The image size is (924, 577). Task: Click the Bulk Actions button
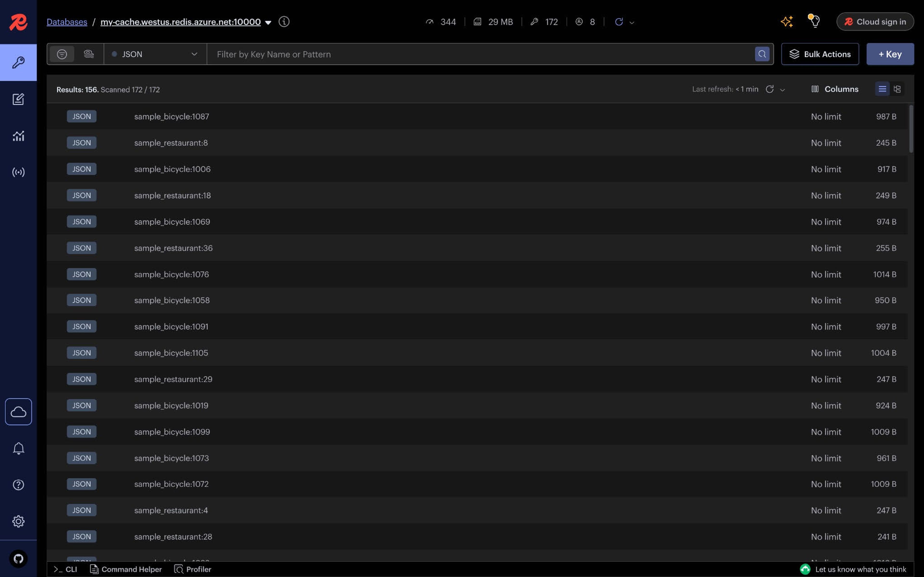(820, 54)
